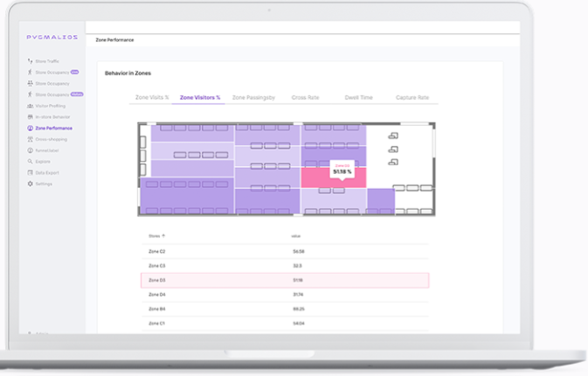
Task: Open Settings via the gear icon
Action: 31,184
